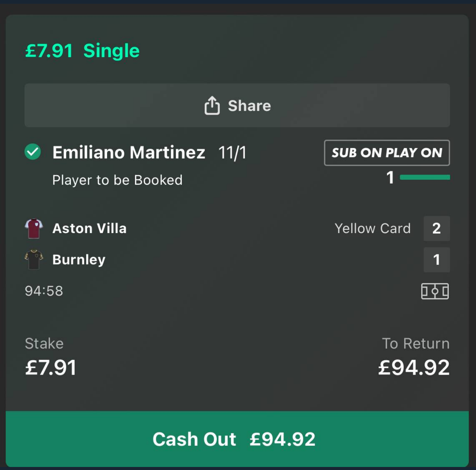Image resolution: width=476 pixels, height=470 pixels.
Task: Open the Yellow Card stats section
Action: click(372, 228)
